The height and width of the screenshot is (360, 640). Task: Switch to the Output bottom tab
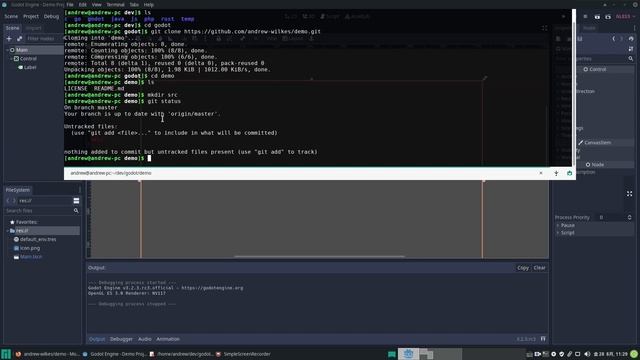click(97, 339)
